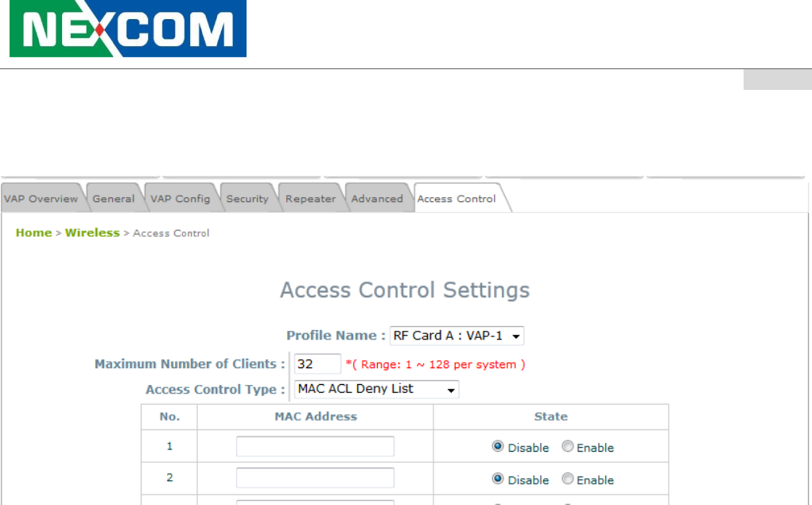This screenshot has width=812, height=505.
Task: Click MAC Address field for entry 1
Action: click(x=315, y=447)
